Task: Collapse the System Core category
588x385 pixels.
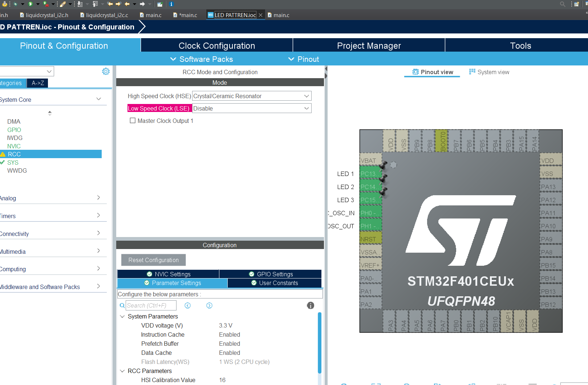Action: click(x=98, y=99)
